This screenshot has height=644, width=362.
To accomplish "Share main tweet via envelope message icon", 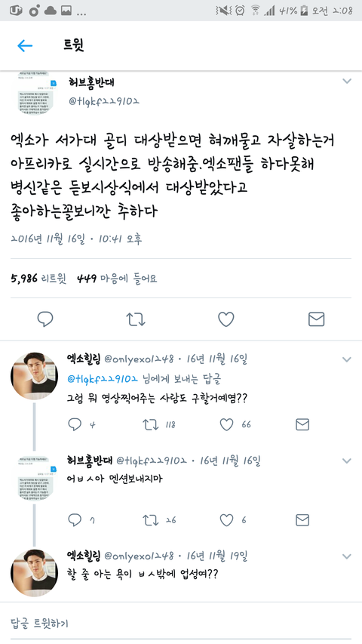I will tap(316, 319).
